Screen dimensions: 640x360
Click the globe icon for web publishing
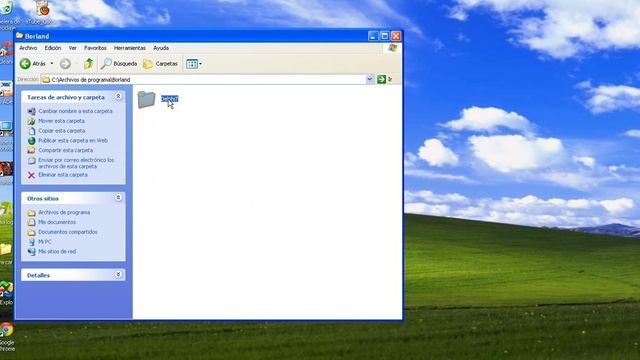[x=31, y=141]
